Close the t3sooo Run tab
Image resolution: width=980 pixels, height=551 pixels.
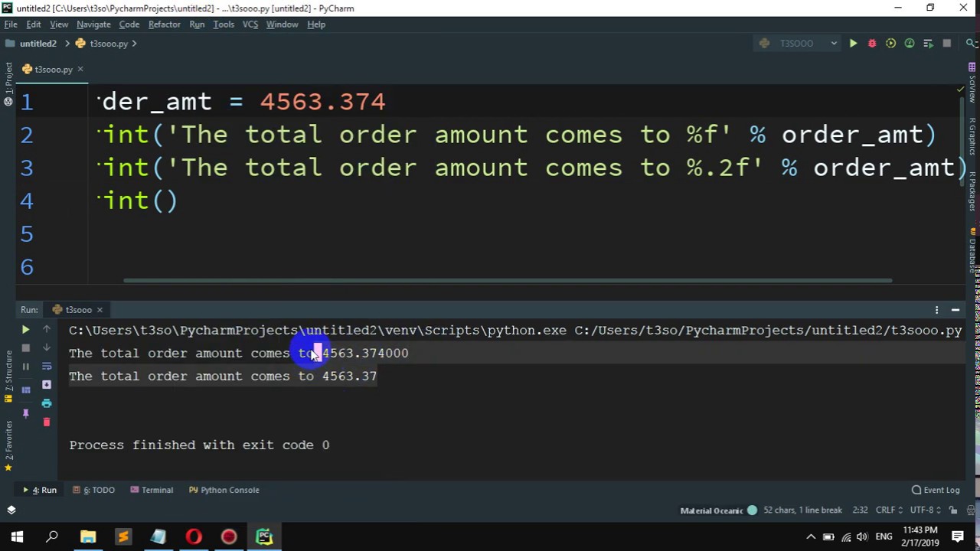click(100, 310)
